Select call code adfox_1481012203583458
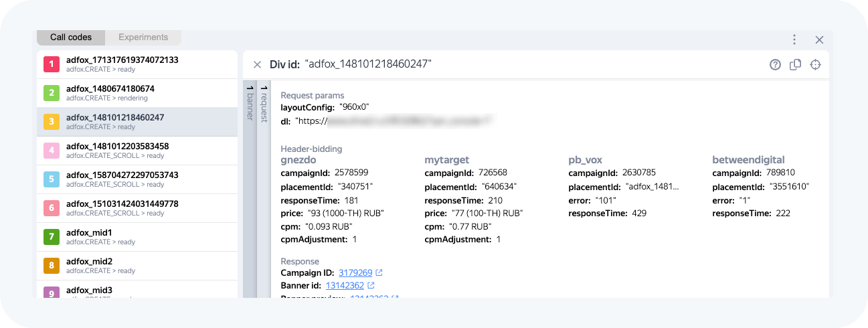The height and width of the screenshot is (328, 868). click(137, 151)
